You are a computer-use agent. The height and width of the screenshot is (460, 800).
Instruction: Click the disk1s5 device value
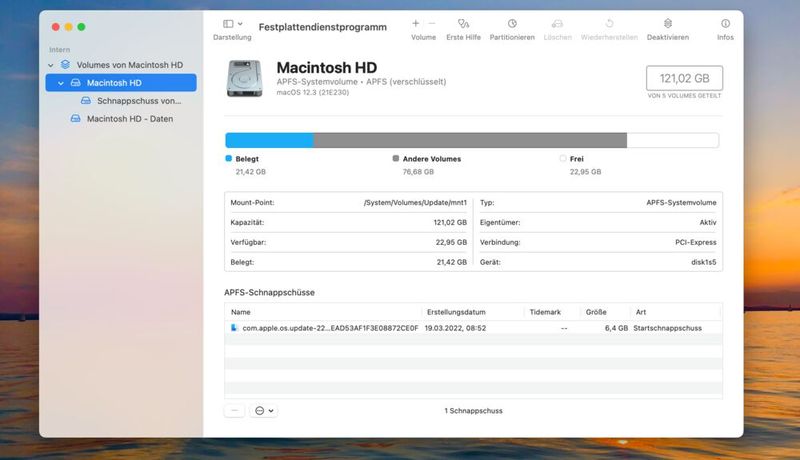[x=704, y=262]
